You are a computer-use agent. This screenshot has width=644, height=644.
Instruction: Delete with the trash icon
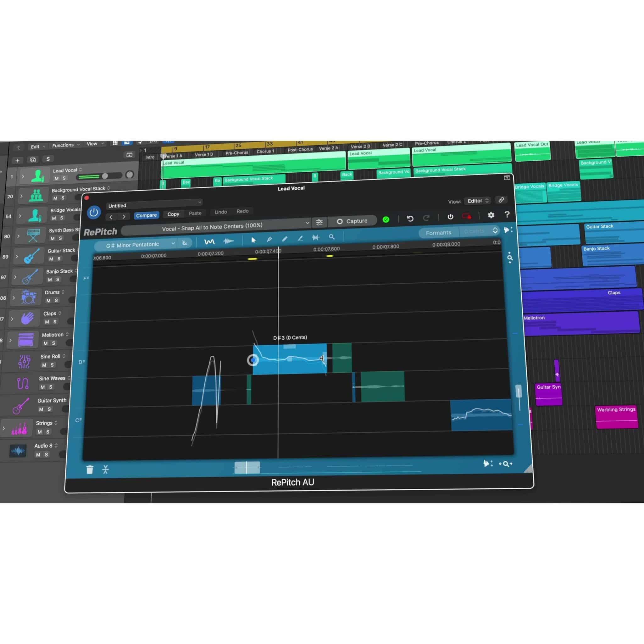pos(90,470)
